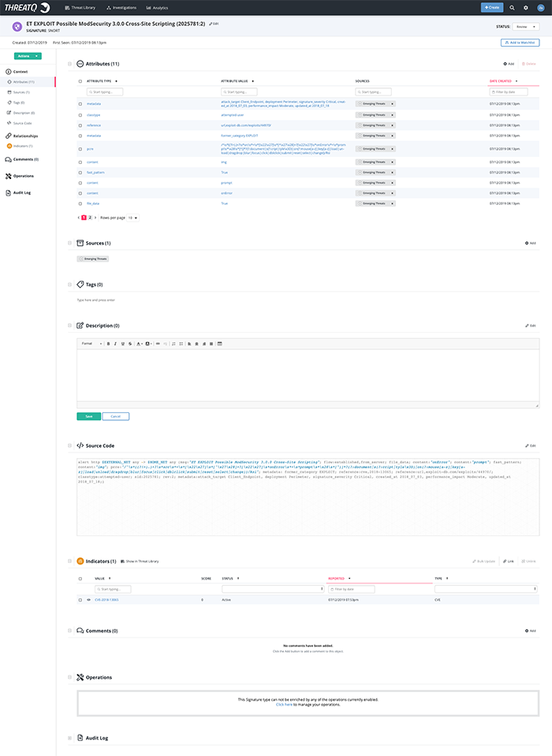Viewport: 552px width, 756px height.
Task: Focus the Date Created filter field
Action: click(509, 91)
